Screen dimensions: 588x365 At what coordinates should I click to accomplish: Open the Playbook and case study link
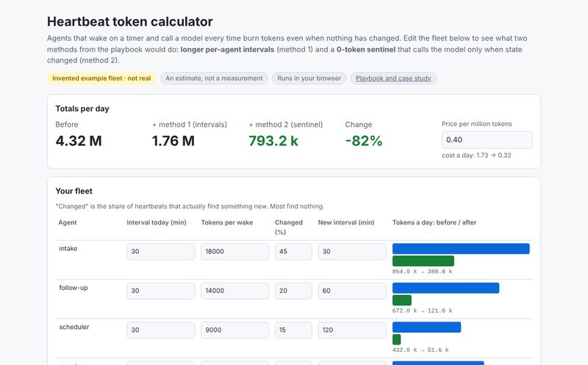pos(393,78)
